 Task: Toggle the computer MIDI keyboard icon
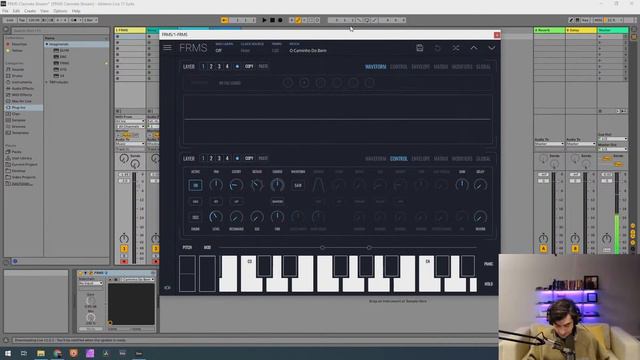click(578, 20)
